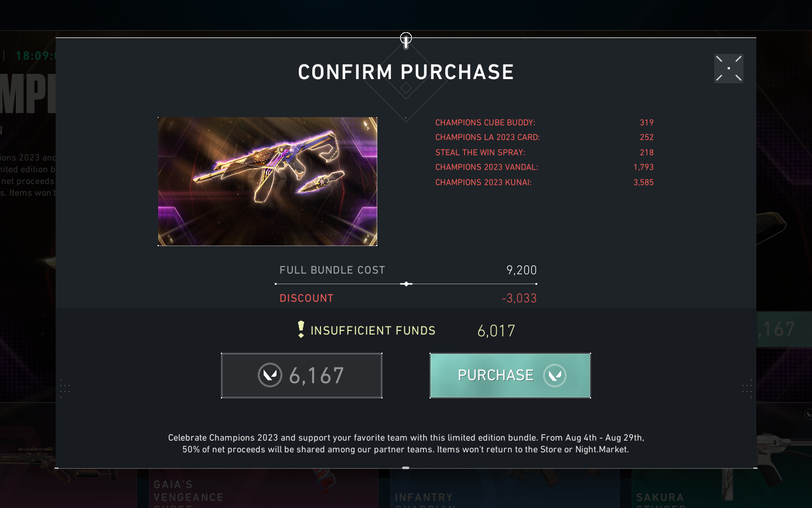Click the close icon at dialog corner

tap(728, 69)
